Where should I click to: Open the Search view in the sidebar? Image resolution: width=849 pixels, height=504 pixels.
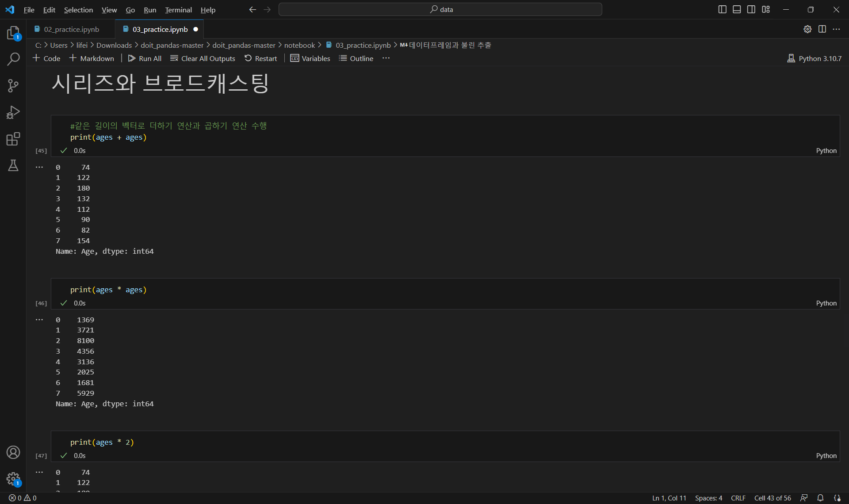[13, 59]
